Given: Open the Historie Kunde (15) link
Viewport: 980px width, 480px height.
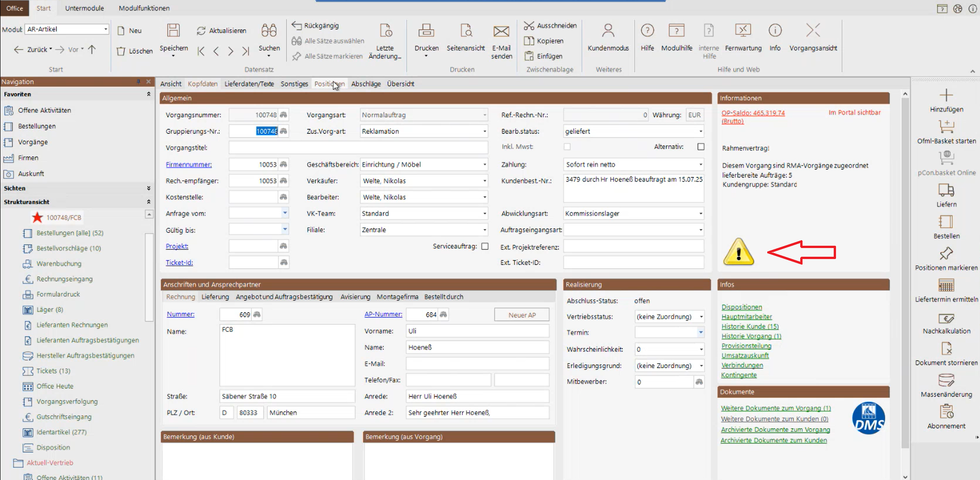Looking at the screenshot, I should point(750,326).
